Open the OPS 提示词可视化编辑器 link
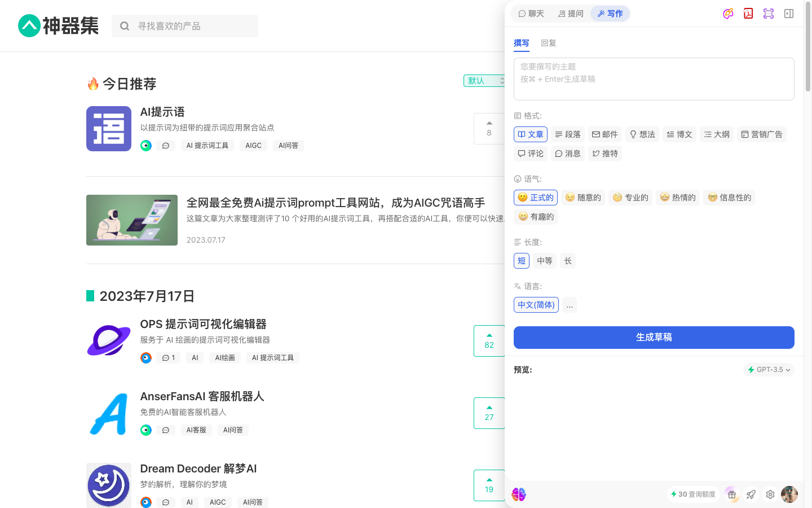Screen dimensions: 812x508 click(x=204, y=324)
